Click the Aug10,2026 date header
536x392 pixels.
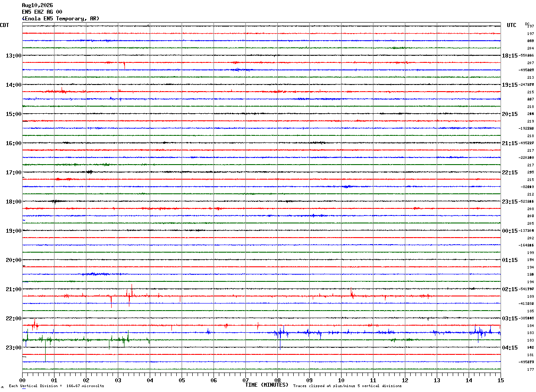[x=37, y=5]
